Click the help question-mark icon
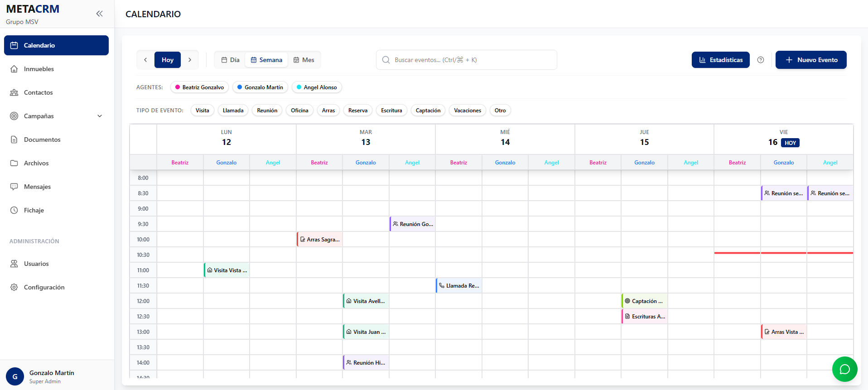The height and width of the screenshot is (390, 868). [761, 60]
